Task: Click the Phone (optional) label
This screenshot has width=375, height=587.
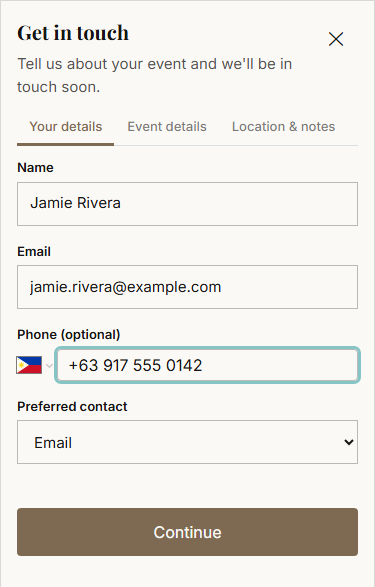Action: (x=68, y=335)
